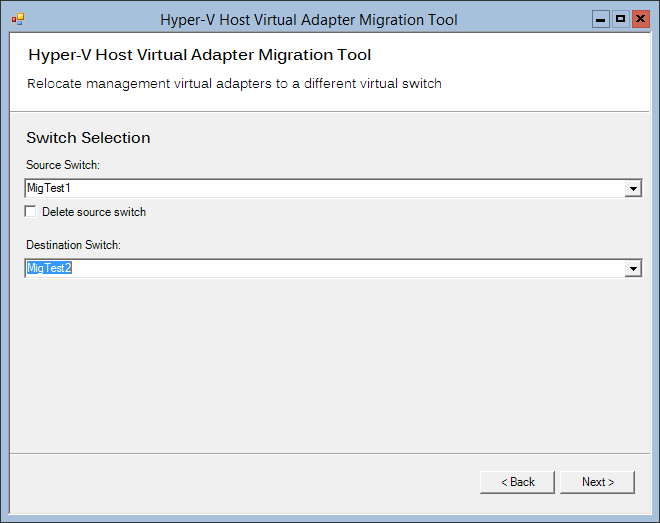Go to the next wizard page
Viewport: 660px width, 523px height.
pyautogui.click(x=597, y=482)
